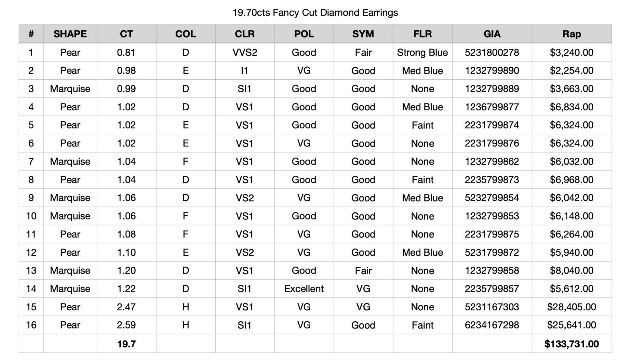Screen dimensions: 633x364
Task: Select the FLR column header
Action: point(422,34)
